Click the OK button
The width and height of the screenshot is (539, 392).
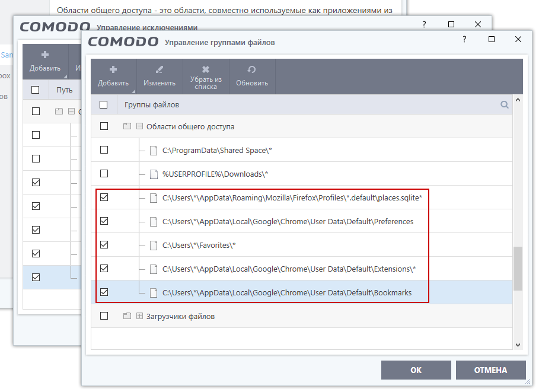(416, 370)
